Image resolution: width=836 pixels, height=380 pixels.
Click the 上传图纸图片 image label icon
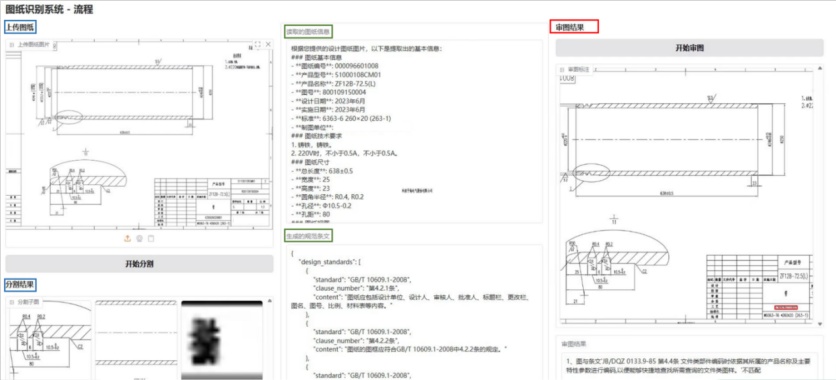click(12, 45)
